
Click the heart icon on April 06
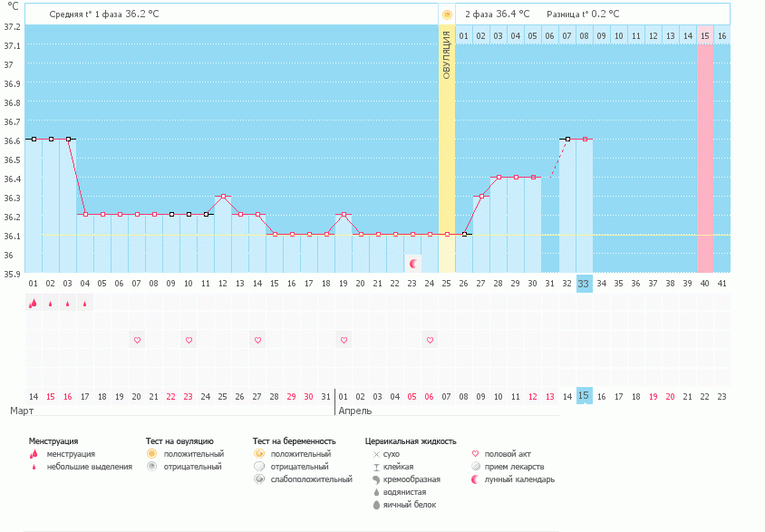tap(430, 340)
